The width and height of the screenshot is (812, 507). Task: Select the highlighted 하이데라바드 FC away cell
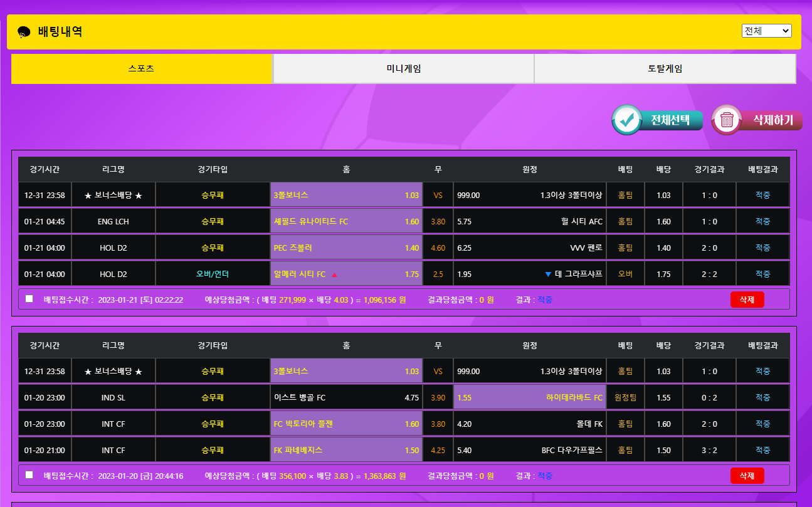point(530,398)
